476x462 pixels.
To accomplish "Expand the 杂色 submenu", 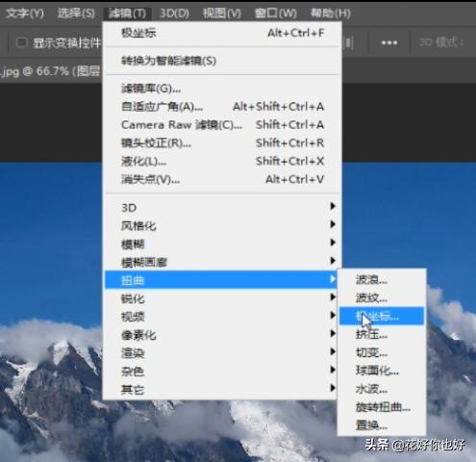I will coord(221,372).
